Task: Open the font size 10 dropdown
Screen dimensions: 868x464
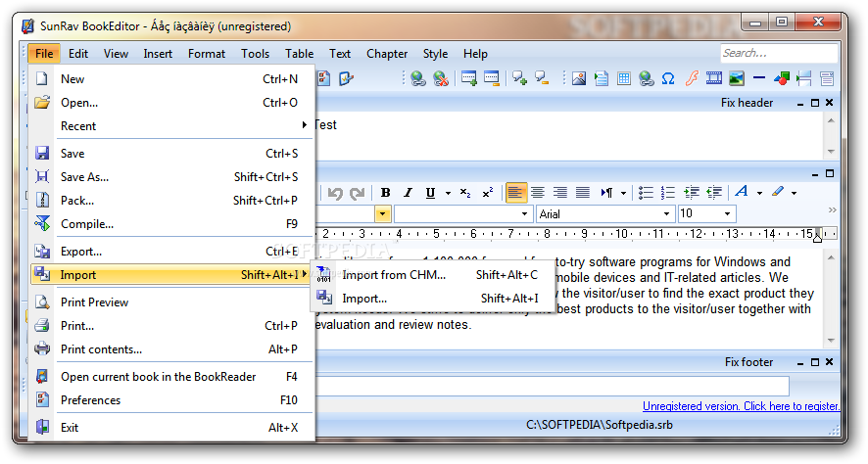Action: [727, 214]
